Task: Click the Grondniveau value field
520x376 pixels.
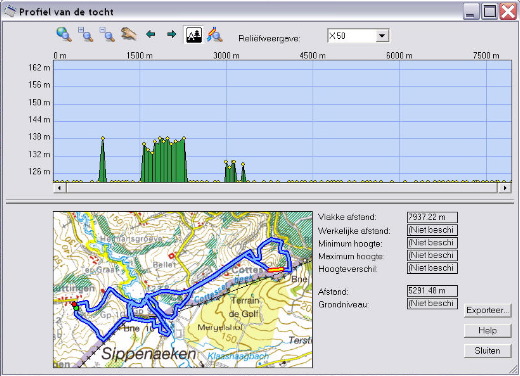Action: coord(432,303)
